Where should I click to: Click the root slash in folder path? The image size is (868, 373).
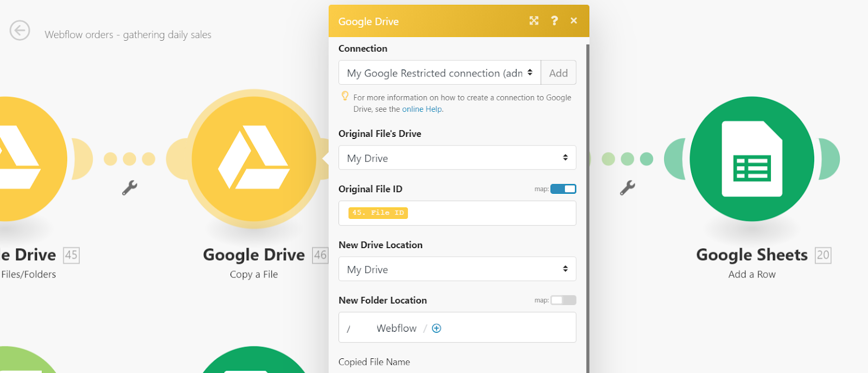[x=348, y=328]
